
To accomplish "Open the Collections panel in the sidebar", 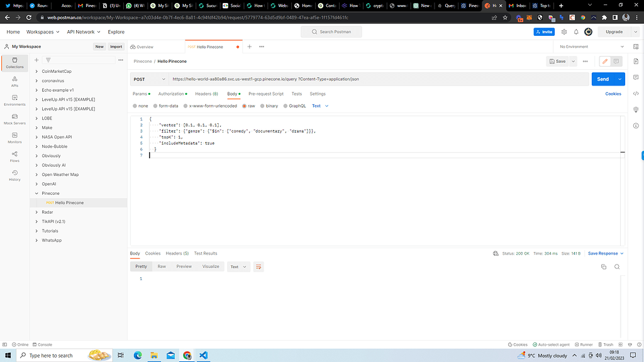I will (14, 63).
